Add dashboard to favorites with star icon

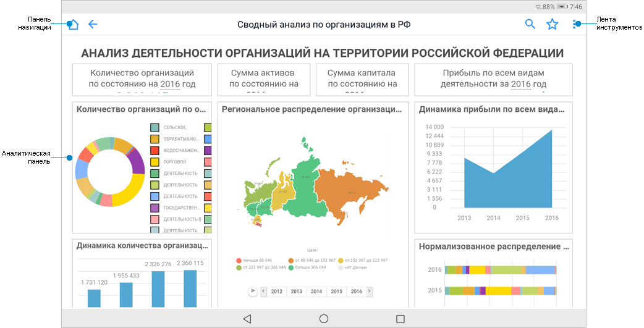pyautogui.click(x=553, y=24)
